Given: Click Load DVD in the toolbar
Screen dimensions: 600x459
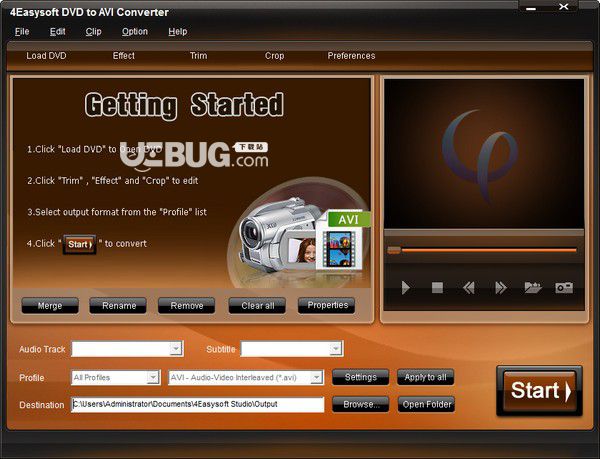Looking at the screenshot, I should pyautogui.click(x=46, y=56).
